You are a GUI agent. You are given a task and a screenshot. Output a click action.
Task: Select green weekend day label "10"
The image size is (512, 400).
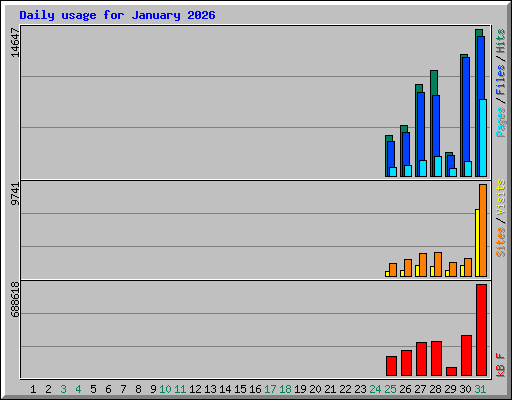coord(165,389)
